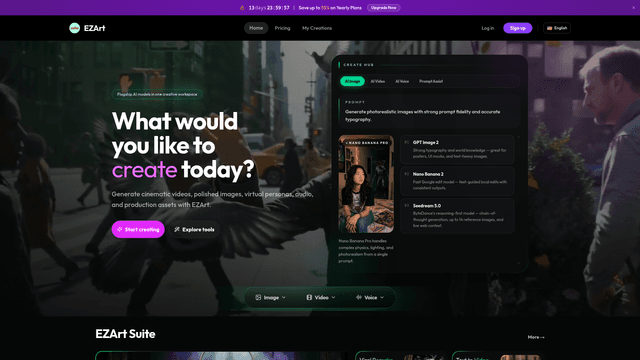This screenshot has width=640, height=360.
Task: Click Upgrade Now in the banner
Action: click(383, 8)
